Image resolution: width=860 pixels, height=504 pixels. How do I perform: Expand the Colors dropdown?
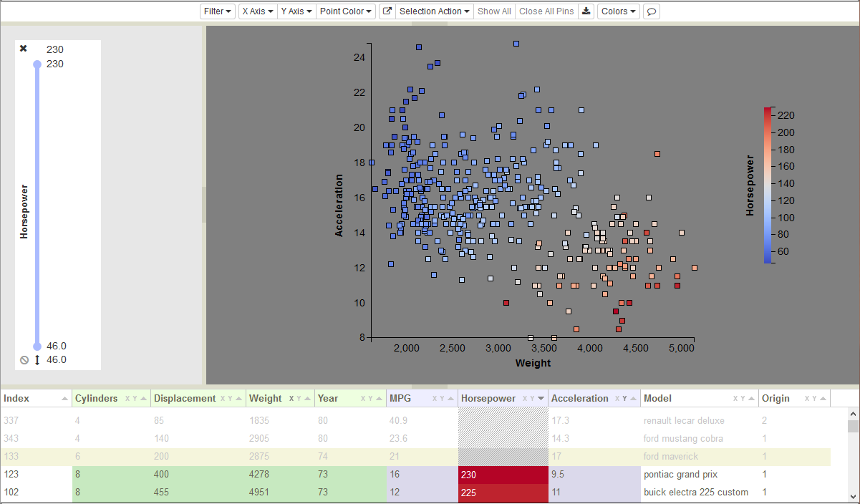pos(619,11)
